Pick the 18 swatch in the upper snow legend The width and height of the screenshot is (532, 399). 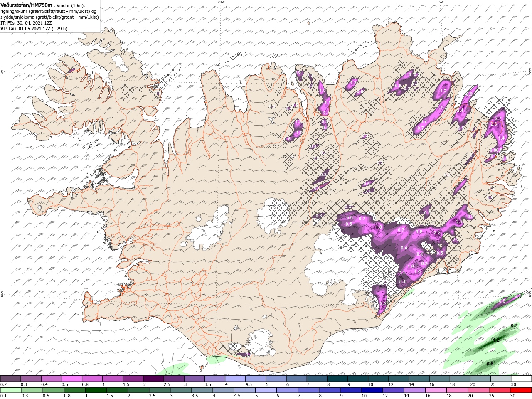pyautogui.click(x=460, y=379)
